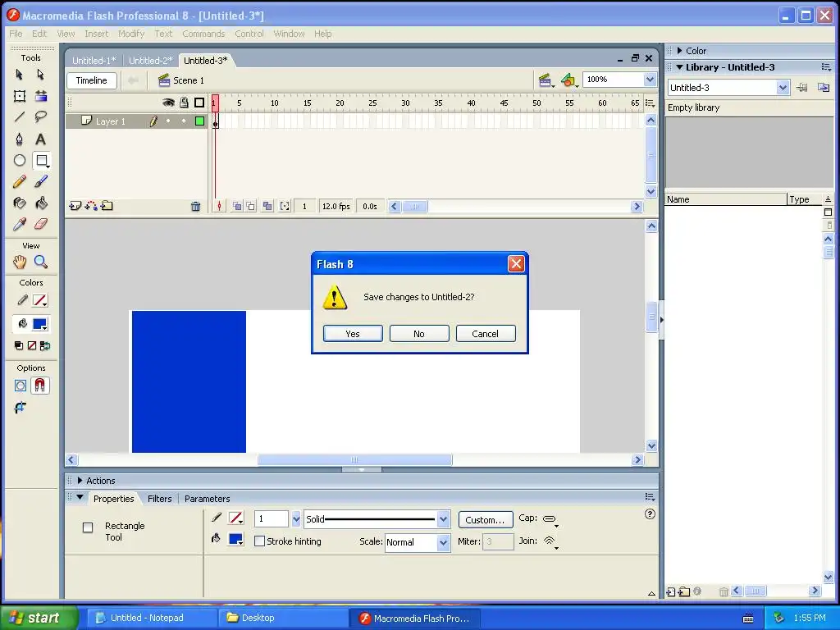The image size is (840, 630).
Task: Click the Edit Scene clapper icon
Action: tap(546, 80)
